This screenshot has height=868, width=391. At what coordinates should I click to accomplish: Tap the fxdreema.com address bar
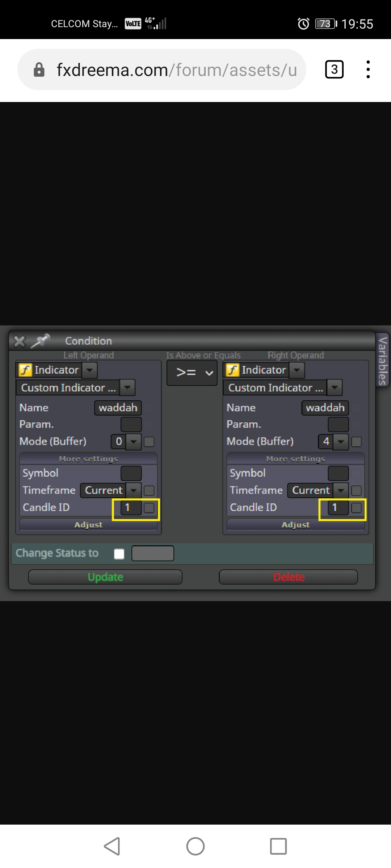point(162,69)
